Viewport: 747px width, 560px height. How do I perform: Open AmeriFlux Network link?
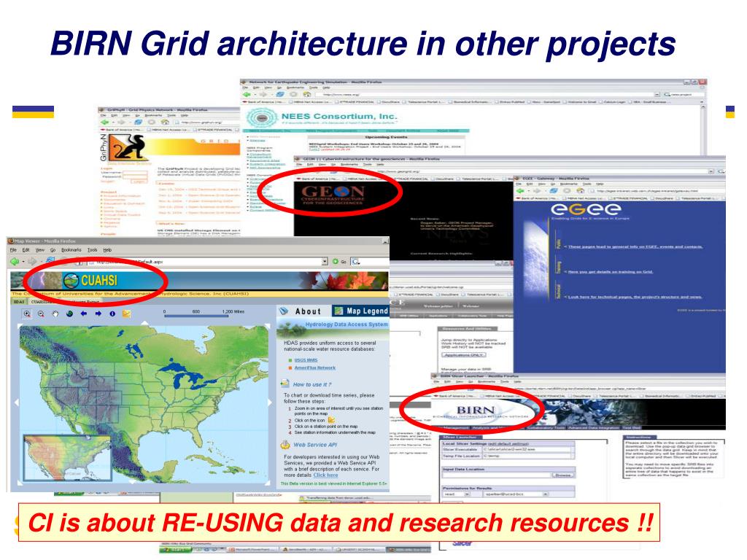pos(315,367)
